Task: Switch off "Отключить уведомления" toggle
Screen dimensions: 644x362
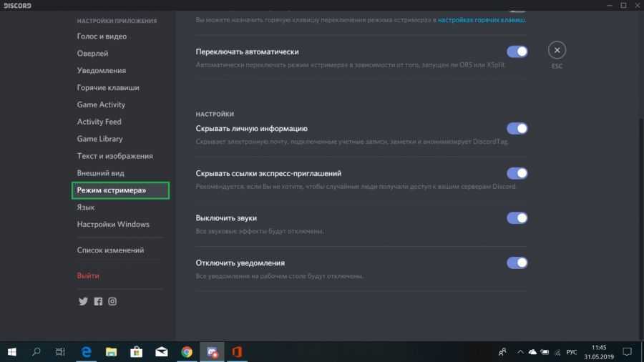Action: coord(517,263)
